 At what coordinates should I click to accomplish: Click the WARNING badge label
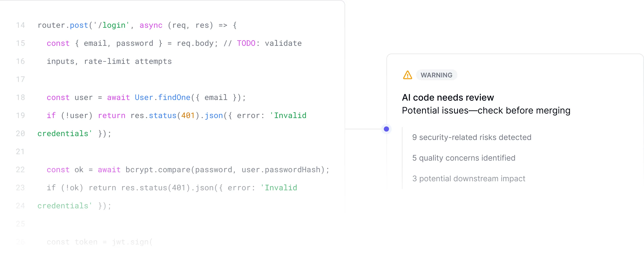[436, 75]
